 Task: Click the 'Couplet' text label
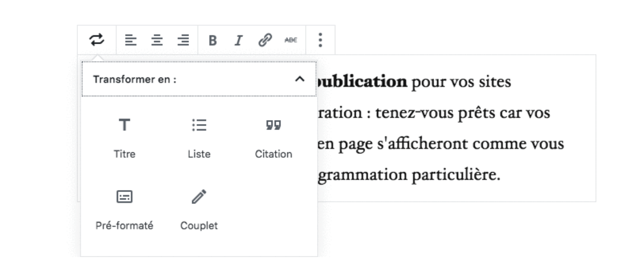(199, 226)
